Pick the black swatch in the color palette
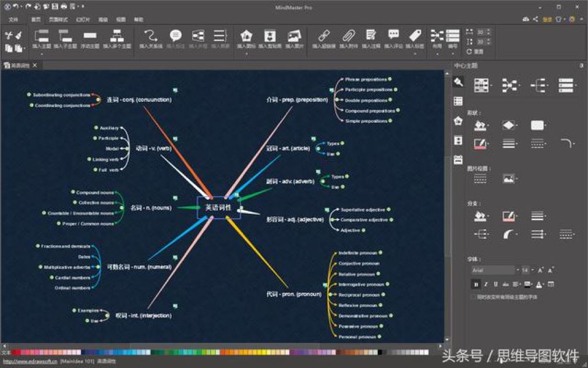Image resolution: width=588 pixels, height=368 pixels. click(380, 352)
